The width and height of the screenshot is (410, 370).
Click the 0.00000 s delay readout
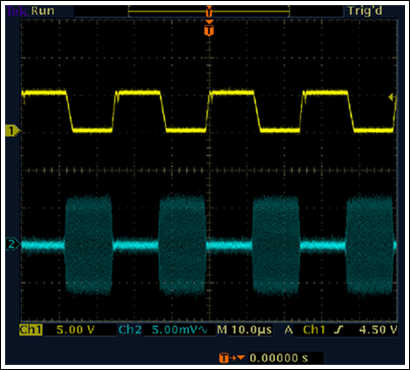point(279,358)
